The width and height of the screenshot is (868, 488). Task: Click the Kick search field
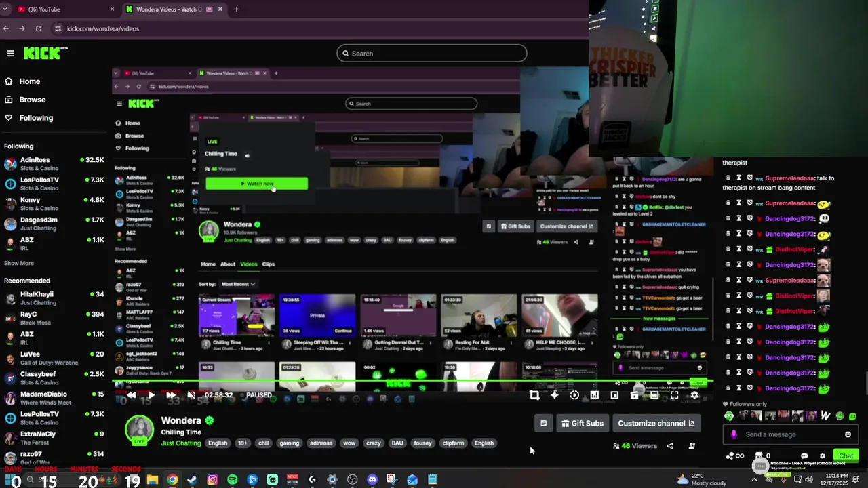tap(432, 54)
